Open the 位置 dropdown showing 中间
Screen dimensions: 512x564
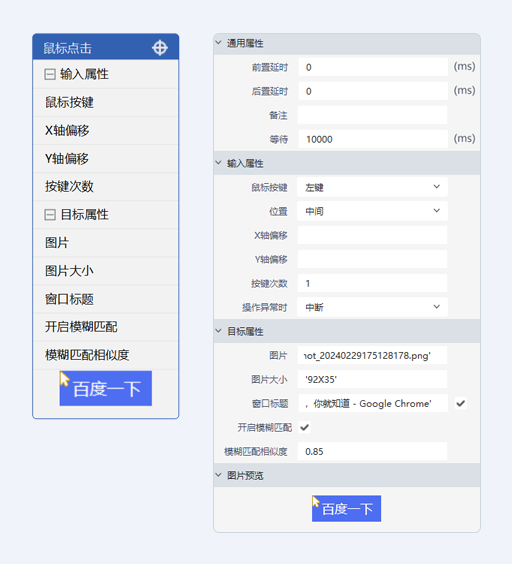tap(373, 211)
